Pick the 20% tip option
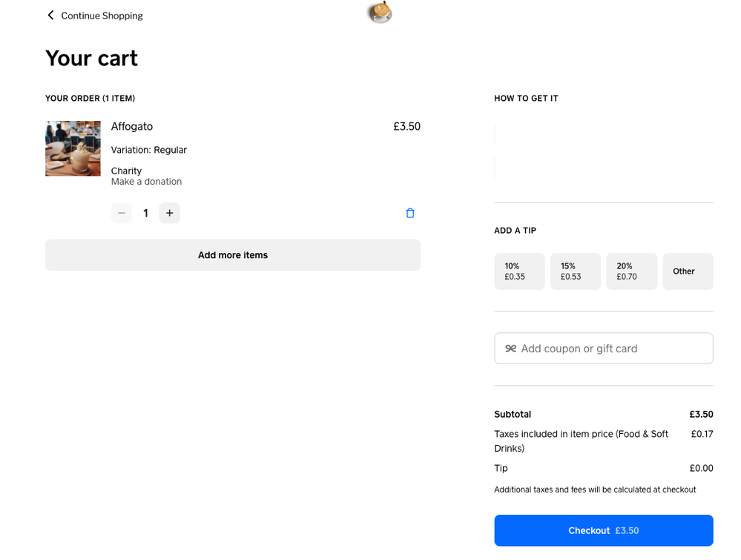Image resolution: width=741 pixels, height=560 pixels. click(x=631, y=271)
